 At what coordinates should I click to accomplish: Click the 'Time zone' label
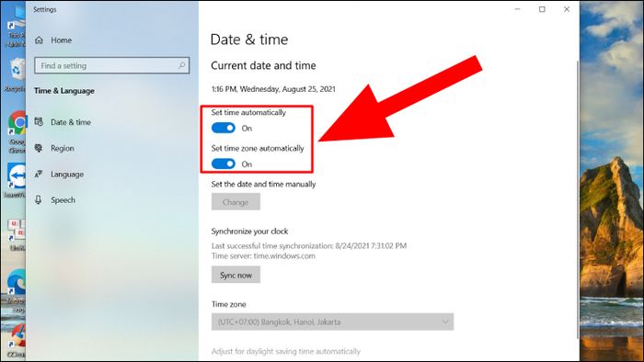click(x=229, y=304)
